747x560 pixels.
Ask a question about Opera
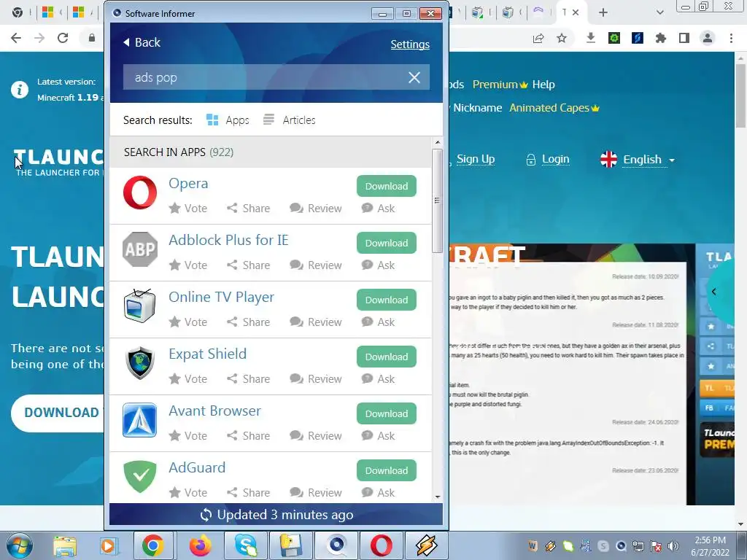(x=379, y=208)
